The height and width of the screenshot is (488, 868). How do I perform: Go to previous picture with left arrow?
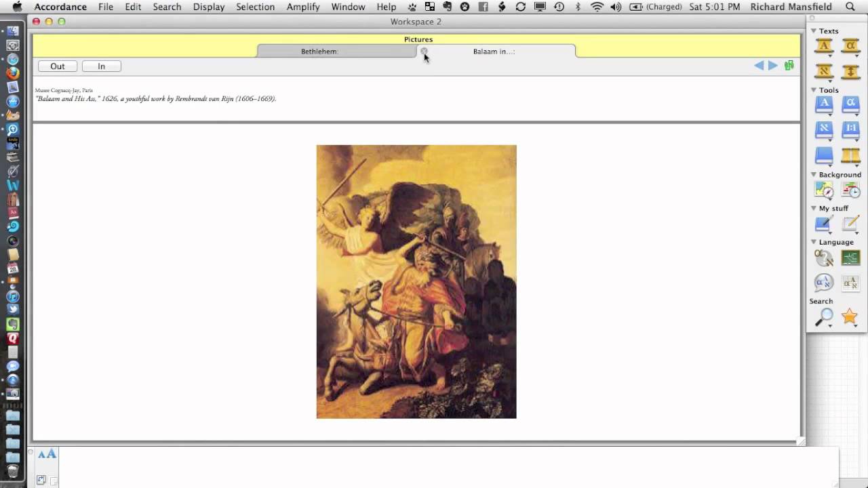(x=759, y=66)
